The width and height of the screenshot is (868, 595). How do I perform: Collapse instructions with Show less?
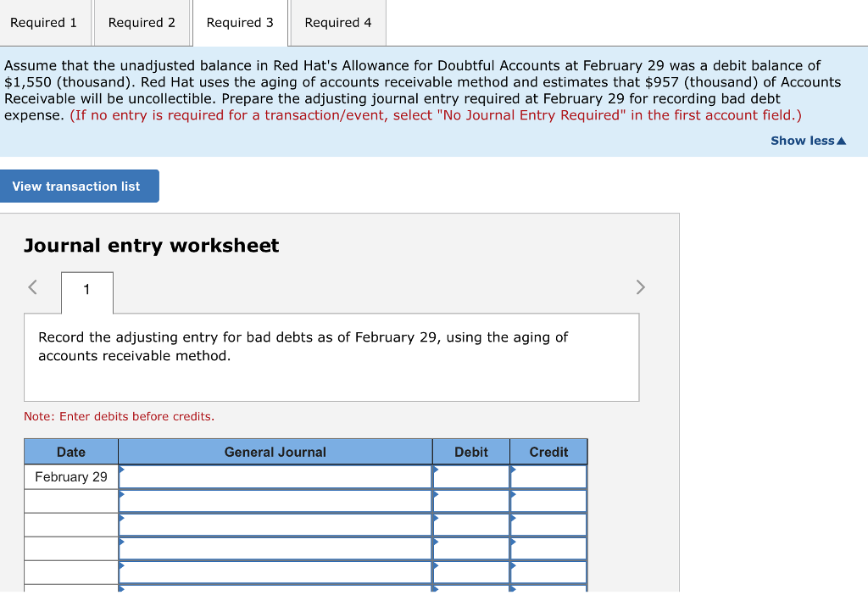pos(808,141)
